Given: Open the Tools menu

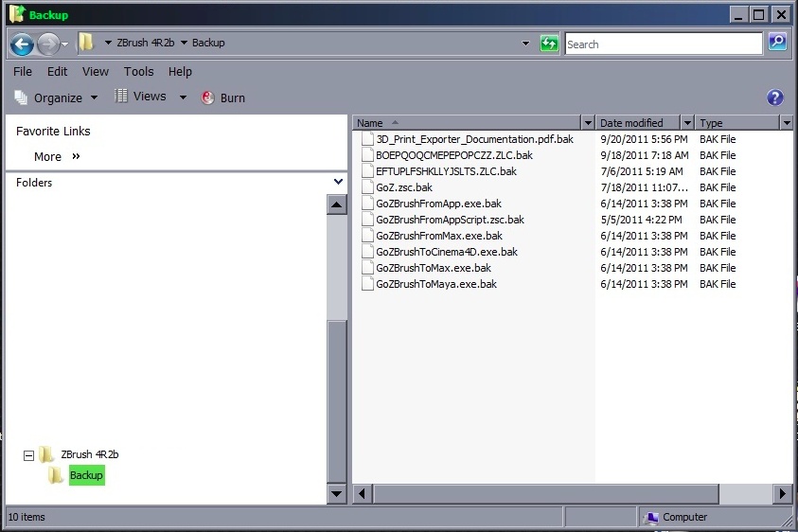Looking at the screenshot, I should click(138, 72).
